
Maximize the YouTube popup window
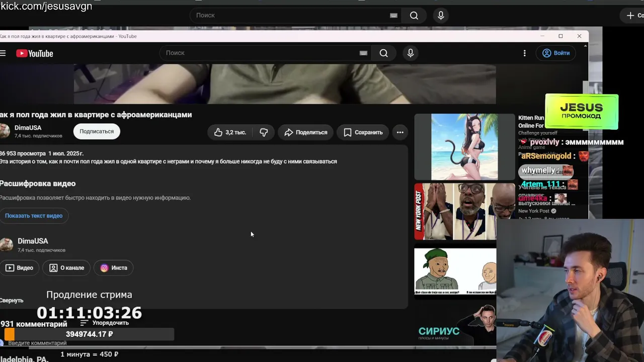click(x=560, y=36)
